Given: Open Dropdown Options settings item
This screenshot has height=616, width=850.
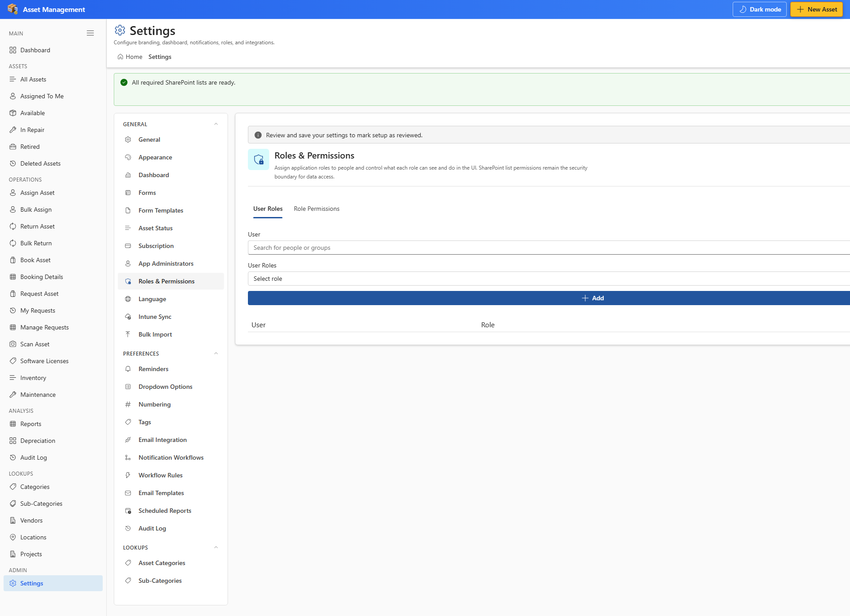Looking at the screenshot, I should 171,387.
